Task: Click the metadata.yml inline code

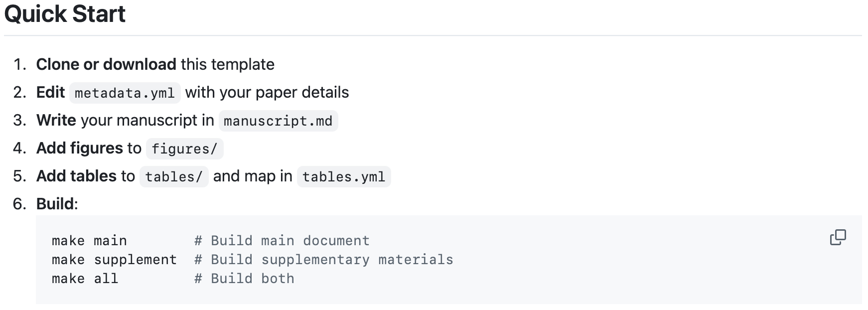Action: tap(125, 93)
